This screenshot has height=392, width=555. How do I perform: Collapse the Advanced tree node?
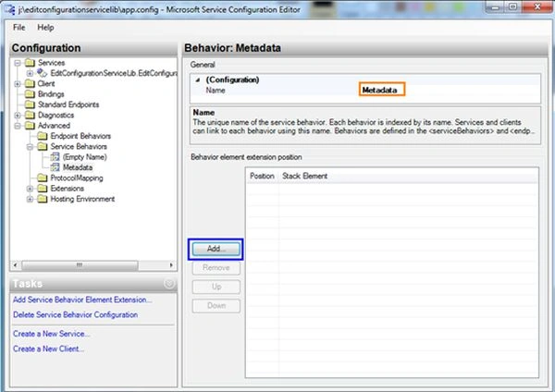(18, 126)
